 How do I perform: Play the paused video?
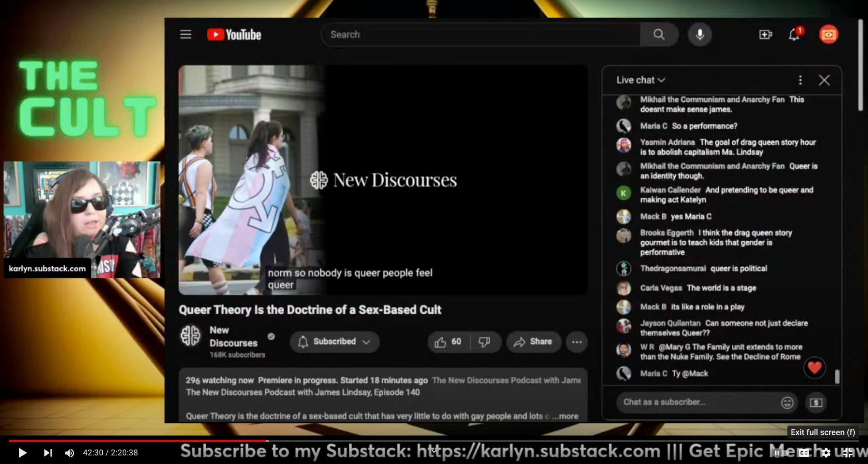(22, 453)
